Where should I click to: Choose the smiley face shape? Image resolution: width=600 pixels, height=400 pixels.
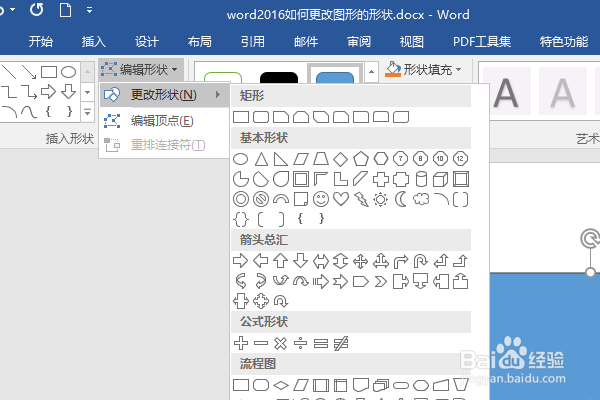tap(321, 199)
